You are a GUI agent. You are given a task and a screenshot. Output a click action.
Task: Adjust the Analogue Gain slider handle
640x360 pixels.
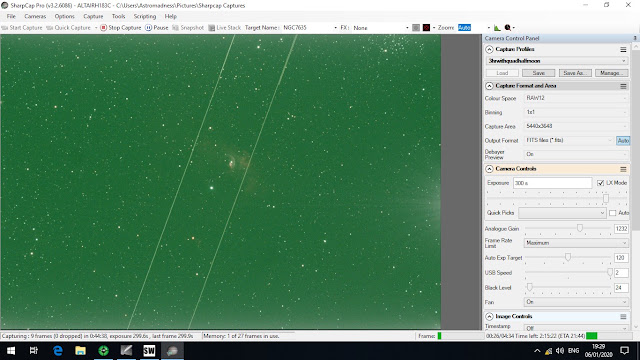pos(580,228)
